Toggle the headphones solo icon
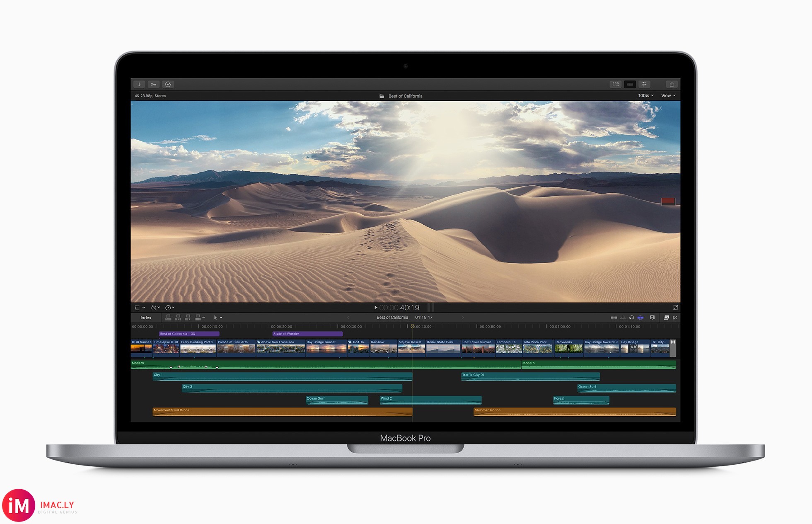The image size is (812, 524). pyautogui.click(x=631, y=318)
